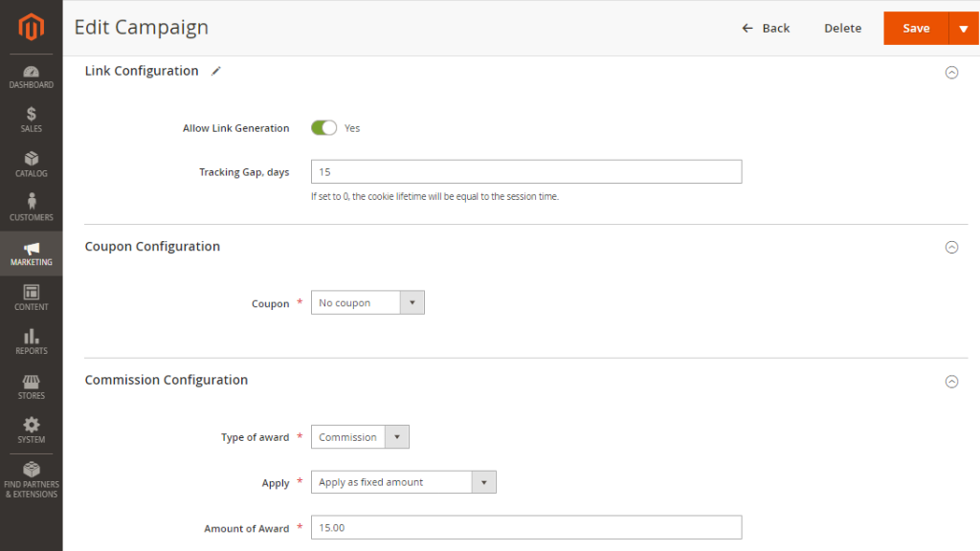The width and height of the screenshot is (980, 551).
Task: Collapse the Link Configuration section
Action: [951, 73]
